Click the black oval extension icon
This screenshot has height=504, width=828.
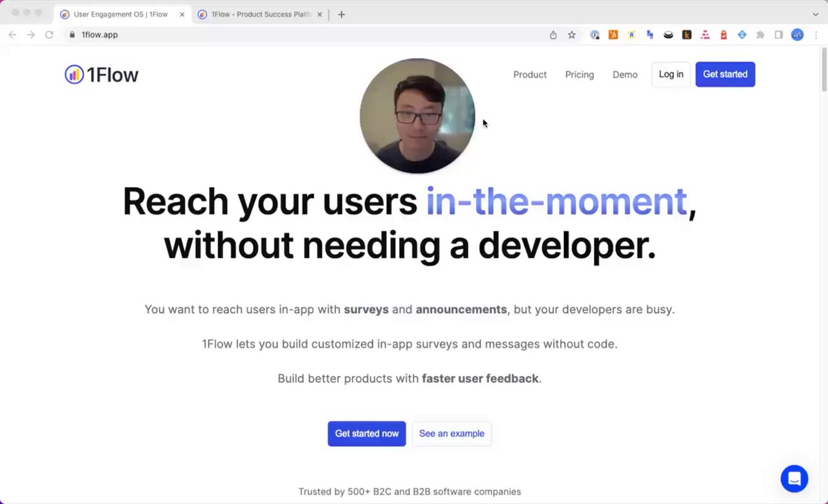point(668,35)
